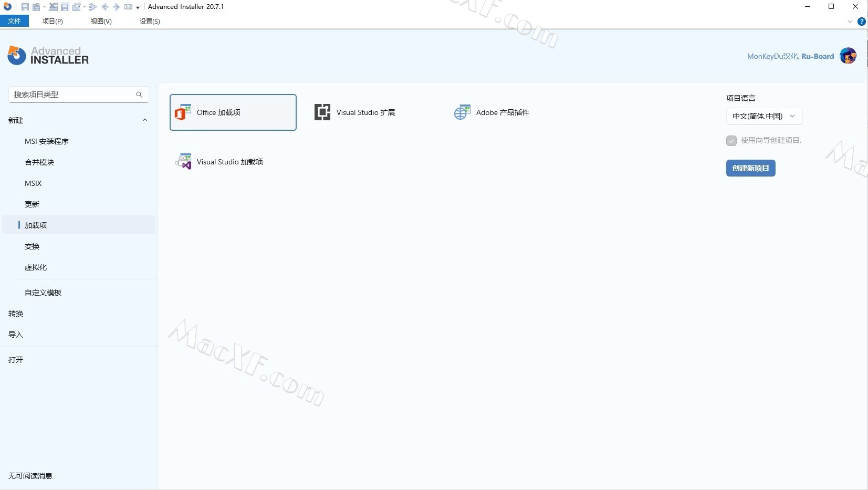Select 变换 in the sidebar
This screenshot has height=490, width=868.
coord(32,246)
